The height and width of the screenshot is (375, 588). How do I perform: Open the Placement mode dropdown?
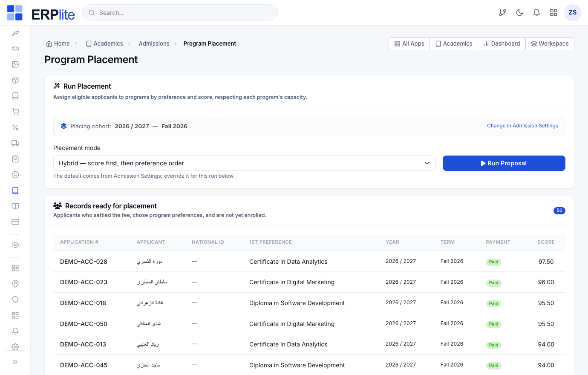(x=245, y=163)
